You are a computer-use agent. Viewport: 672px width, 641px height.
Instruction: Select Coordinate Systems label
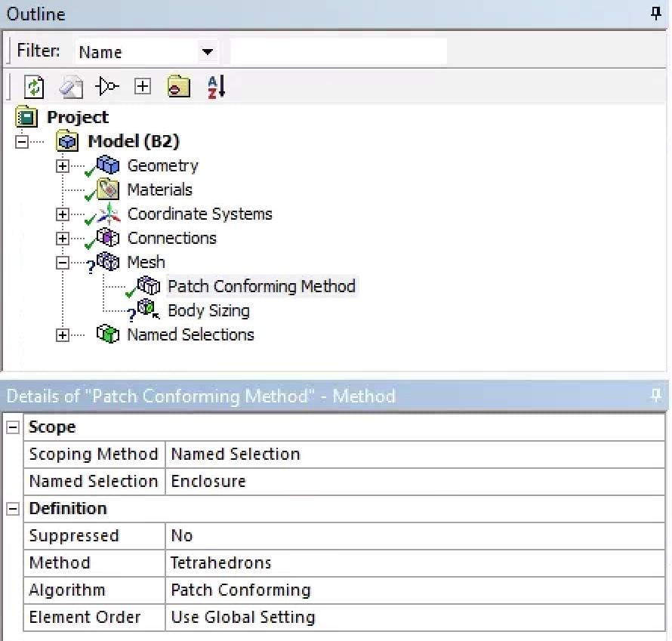(200, 214)
